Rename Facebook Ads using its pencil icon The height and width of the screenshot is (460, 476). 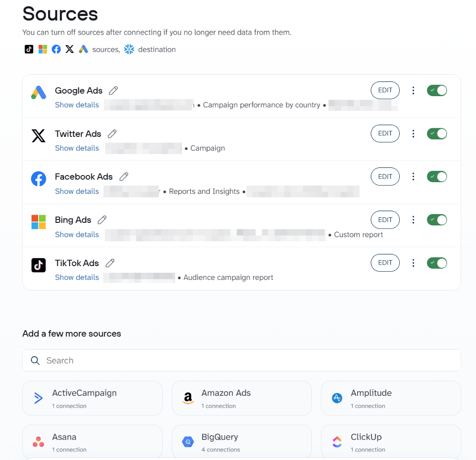pos(124,177)
